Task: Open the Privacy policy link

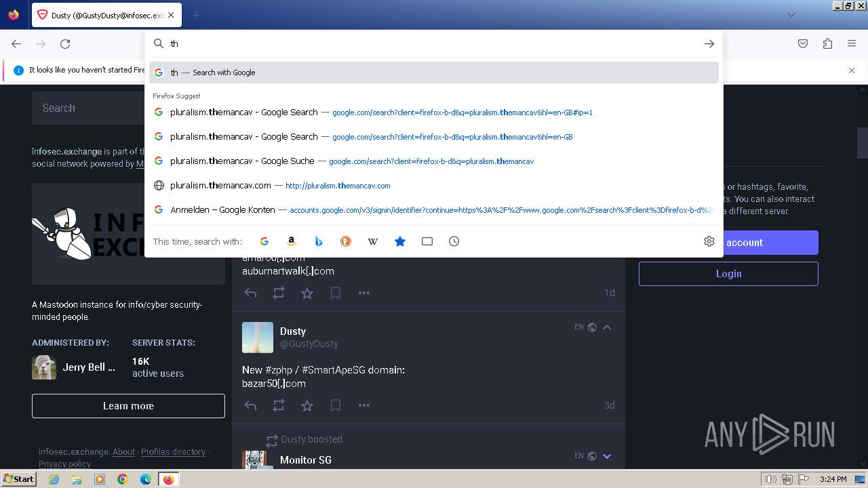Action: coord(64,464)
